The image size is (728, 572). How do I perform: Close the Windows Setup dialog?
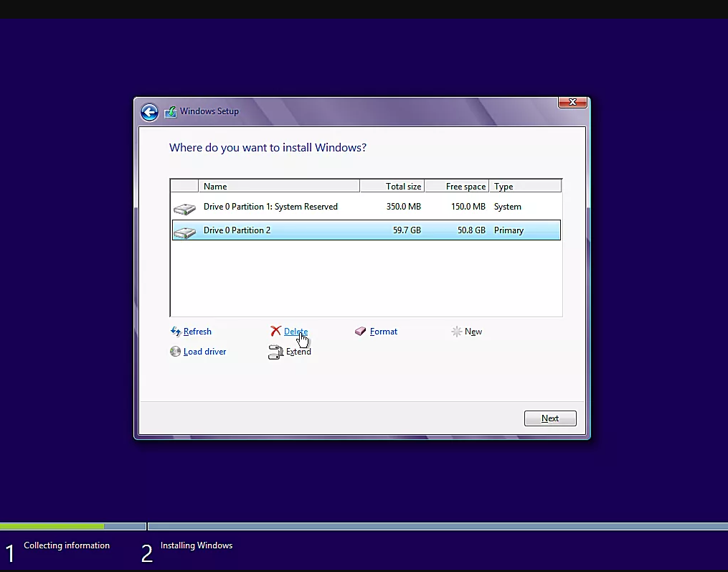pos(572,102)
